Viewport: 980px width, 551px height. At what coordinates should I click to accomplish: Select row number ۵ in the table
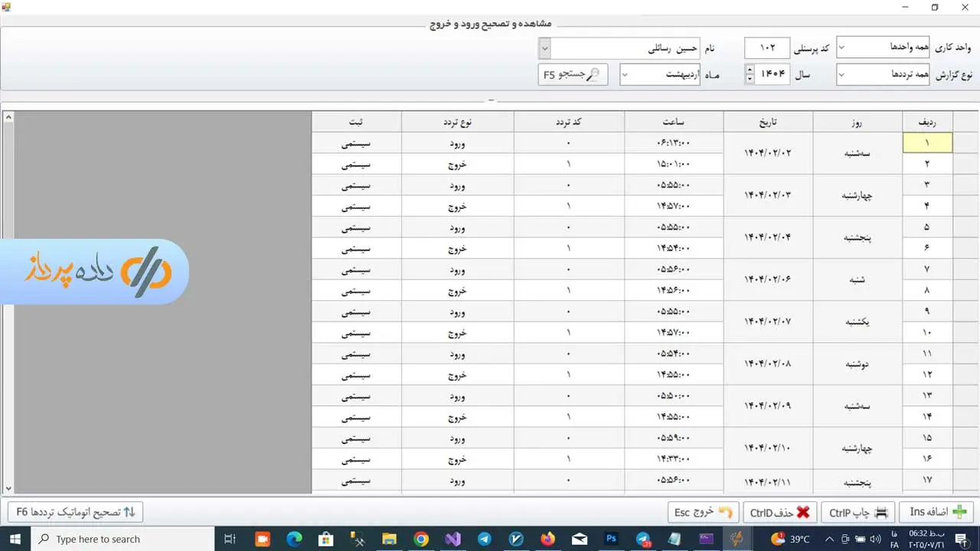tap(927, 227)
